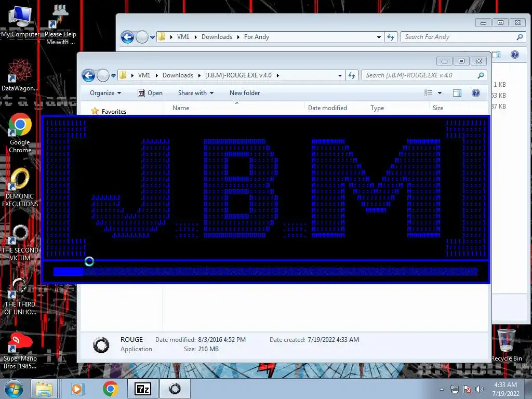Click search box Search [J.B.M]-ROUGE.EXE v.4.0
532x399 pixels.
pos(424,75)
